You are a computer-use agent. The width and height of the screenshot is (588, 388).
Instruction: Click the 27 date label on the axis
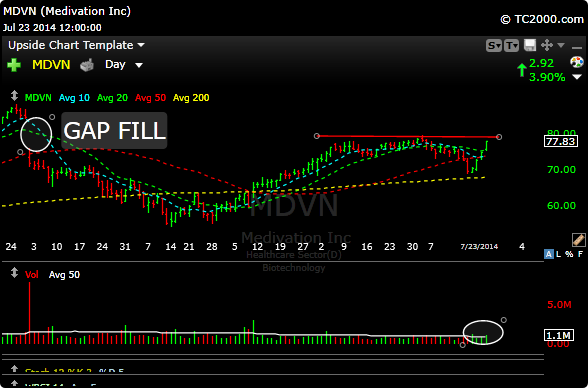303,247
